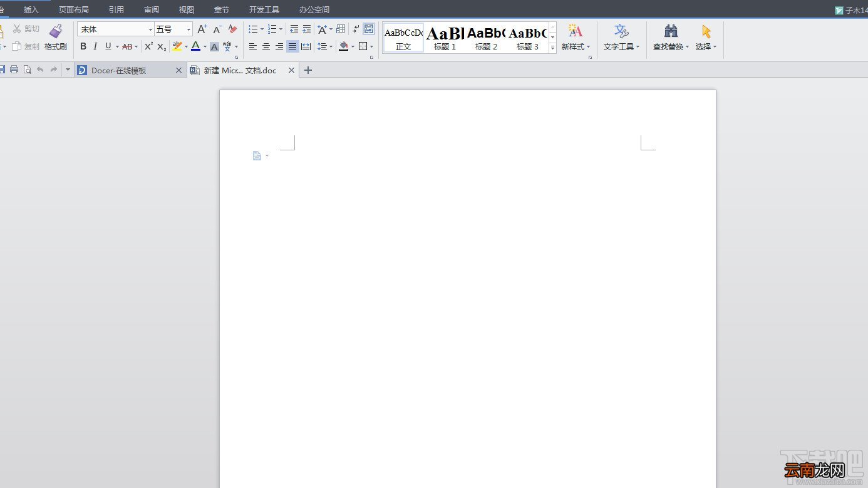Align text right
This screenshot has height=488, width=868.
tap(279, 46)
